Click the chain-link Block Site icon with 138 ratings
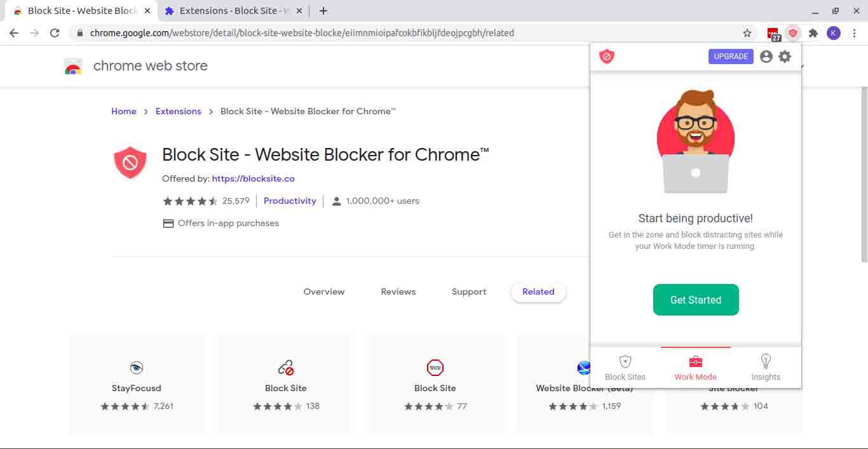This screenshot has height=449, width=868. (x=286, y=367)
